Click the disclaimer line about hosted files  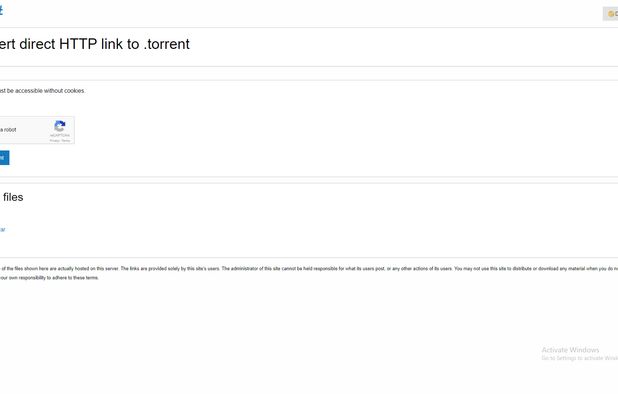coord(60,269)
